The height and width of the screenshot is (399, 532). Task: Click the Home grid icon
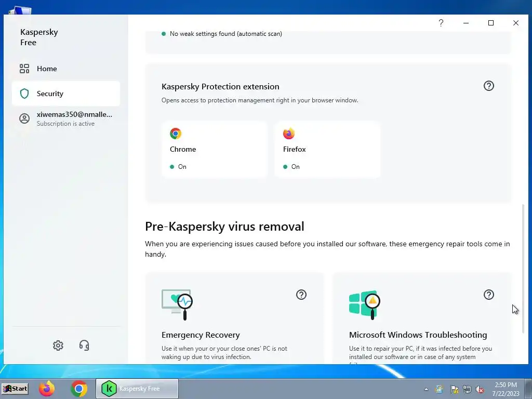click(24, 69)
